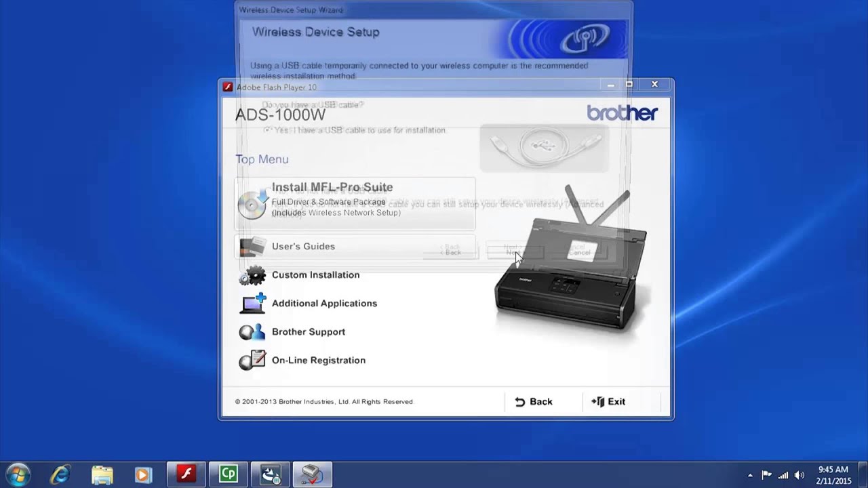This screenshot has width=868, height=488.
Task: Go Back in Brother installer
Action: point(534,402)
